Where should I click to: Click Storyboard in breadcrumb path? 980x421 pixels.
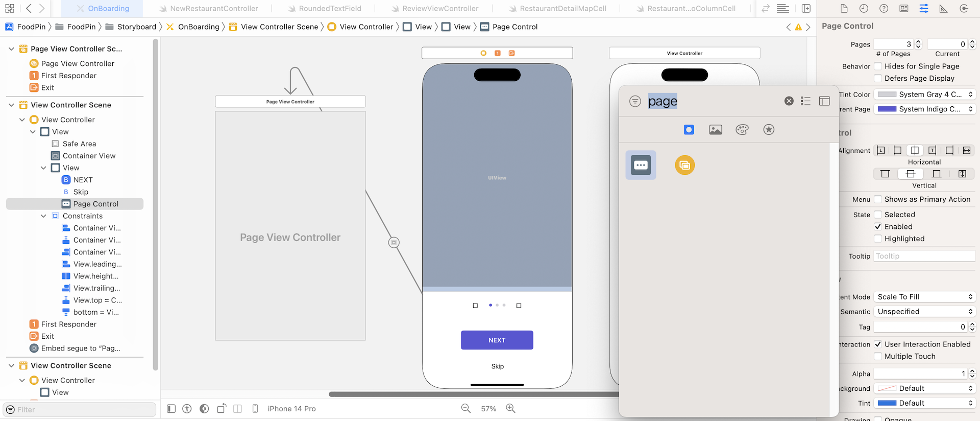coord(131,27)
